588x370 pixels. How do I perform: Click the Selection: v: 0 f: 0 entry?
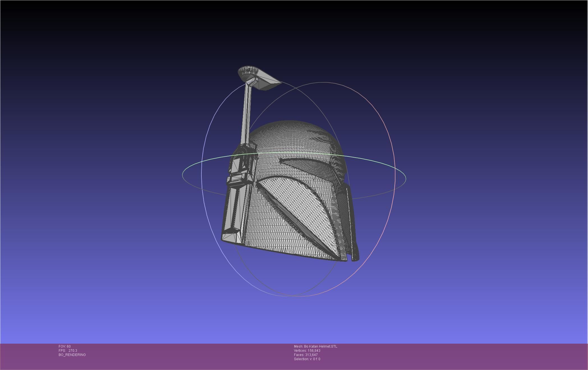(x=307, y=359)
